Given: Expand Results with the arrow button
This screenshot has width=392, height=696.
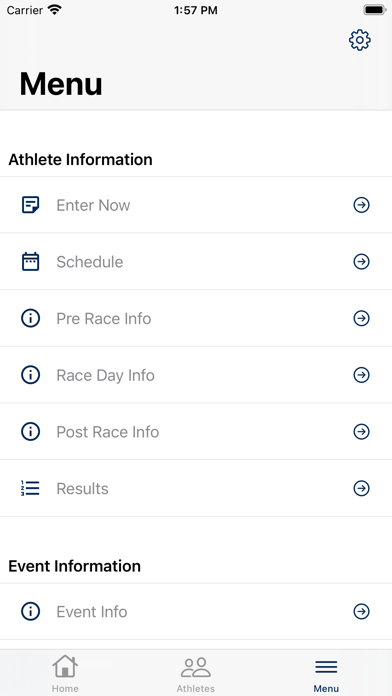Looking at the screenshot, I should coord(361,488).
